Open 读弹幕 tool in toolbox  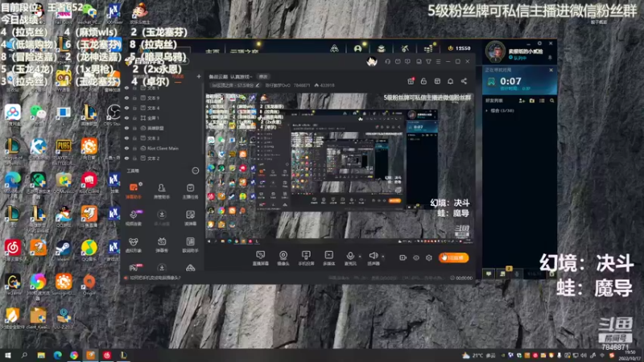(x=190, y=217)
